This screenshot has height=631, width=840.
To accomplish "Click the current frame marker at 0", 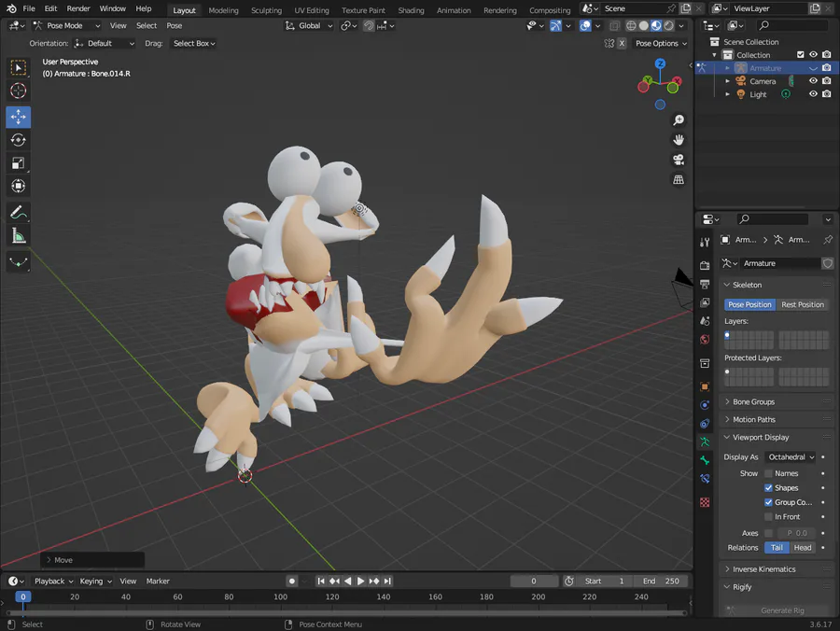I will (x=23, y=596).
